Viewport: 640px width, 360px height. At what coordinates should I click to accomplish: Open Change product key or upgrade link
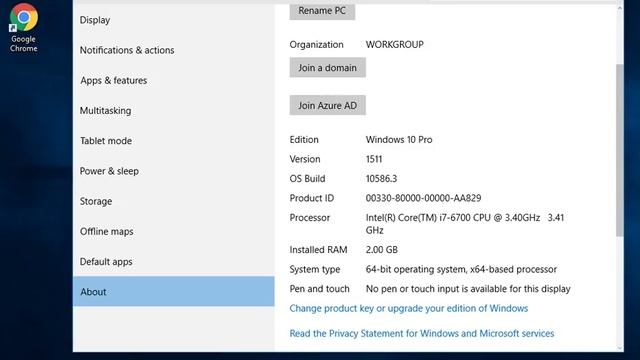click(409, 308)
